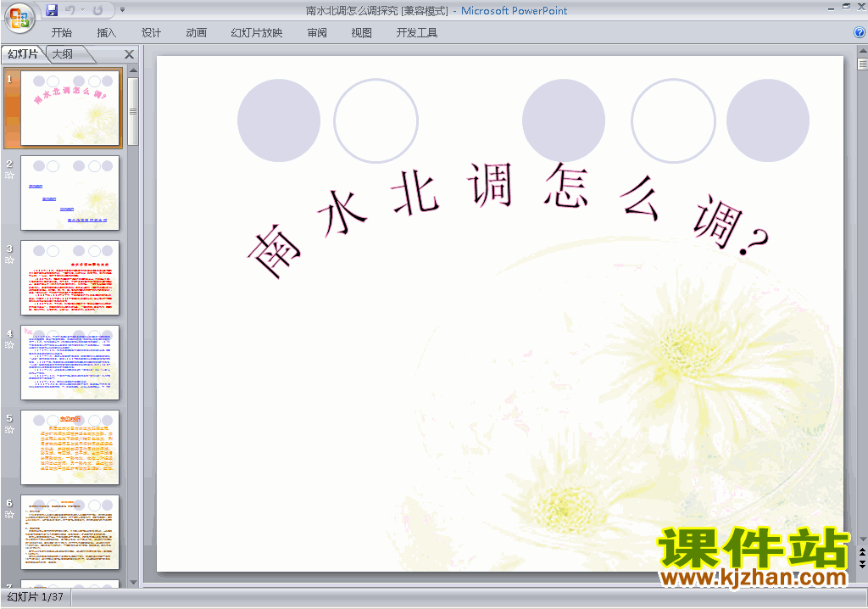Image resolution: width=868 pixels, height=609 pixels.
Task: Switch to the 大纲 outline pane tab
Action: tap(63, 54)
